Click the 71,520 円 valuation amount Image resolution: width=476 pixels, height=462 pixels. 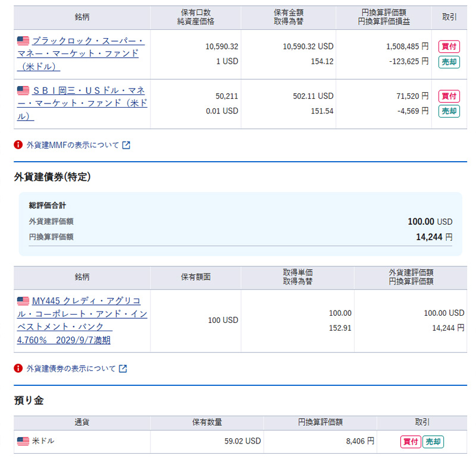pos(412,96)
